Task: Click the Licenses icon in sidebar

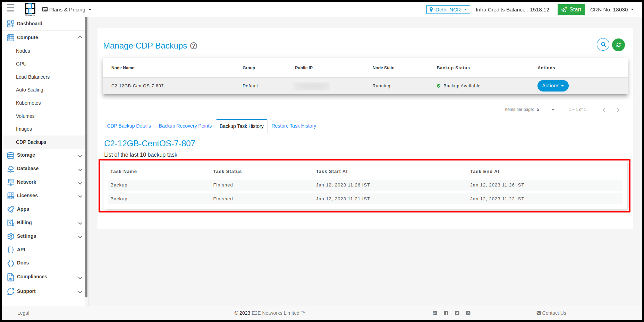Action: click(x=11, y=196)
